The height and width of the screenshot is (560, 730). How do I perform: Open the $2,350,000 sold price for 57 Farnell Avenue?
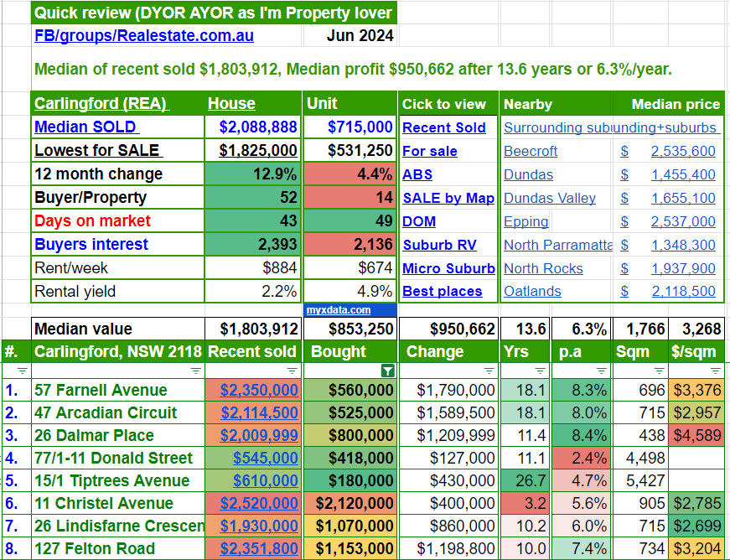259,390
